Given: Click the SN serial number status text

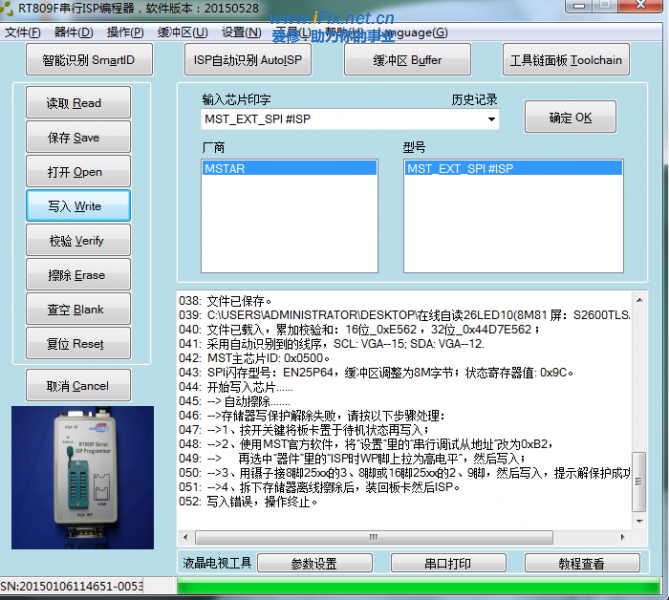Looking at the screenshot, I should point(72,586).
